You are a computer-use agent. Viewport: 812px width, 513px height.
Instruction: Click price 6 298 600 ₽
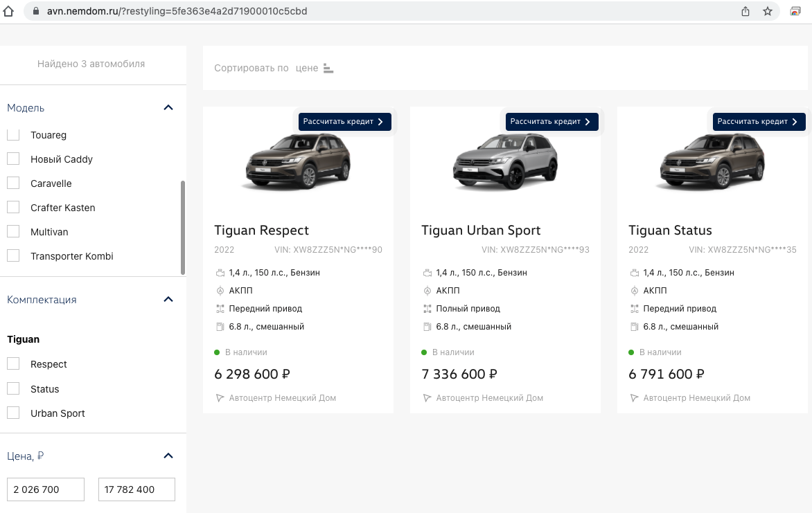tap(252, 375)
